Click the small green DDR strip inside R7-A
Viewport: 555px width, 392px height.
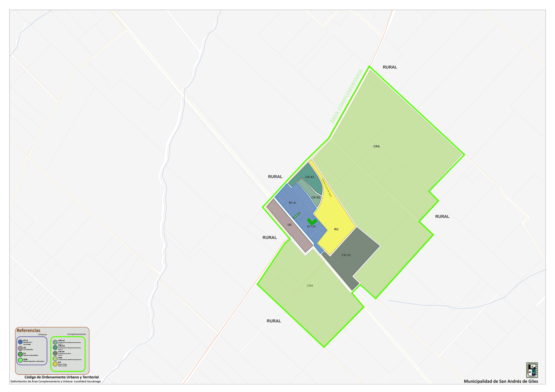(x=297, y=215)
